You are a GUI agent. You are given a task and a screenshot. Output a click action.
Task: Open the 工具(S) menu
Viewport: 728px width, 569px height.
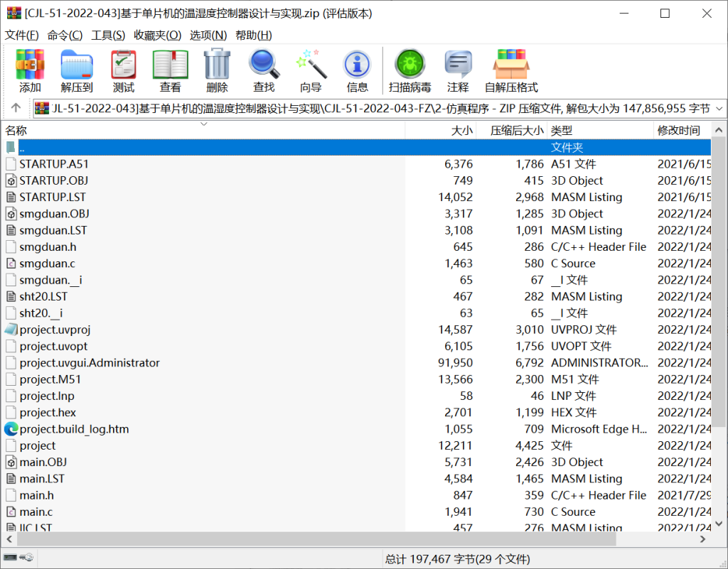108,35
